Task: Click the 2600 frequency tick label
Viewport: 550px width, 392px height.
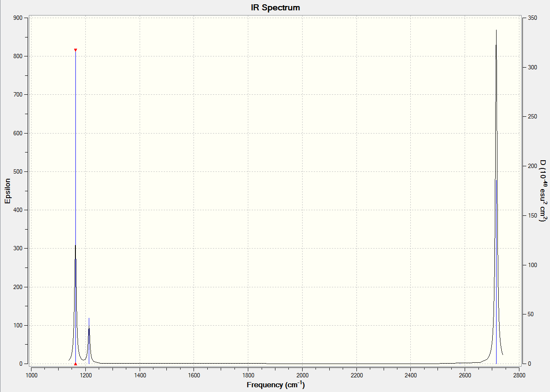Action: (x=465, y=375)
